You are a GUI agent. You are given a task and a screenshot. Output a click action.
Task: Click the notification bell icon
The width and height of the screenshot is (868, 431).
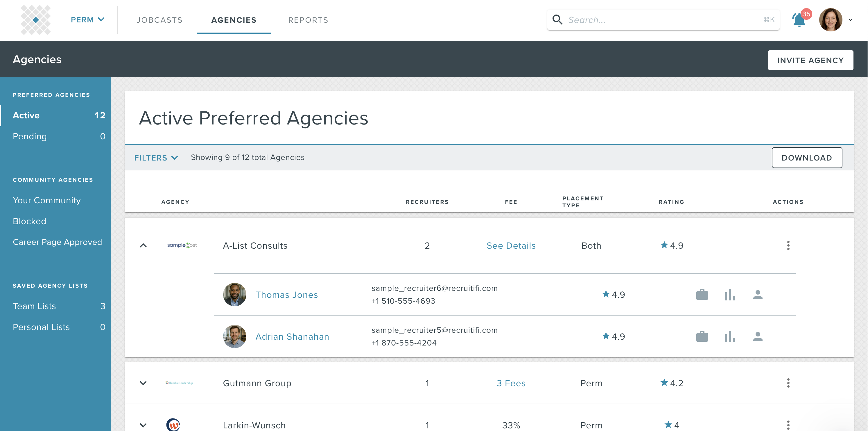pyautogui.click(x=799, y=20)
